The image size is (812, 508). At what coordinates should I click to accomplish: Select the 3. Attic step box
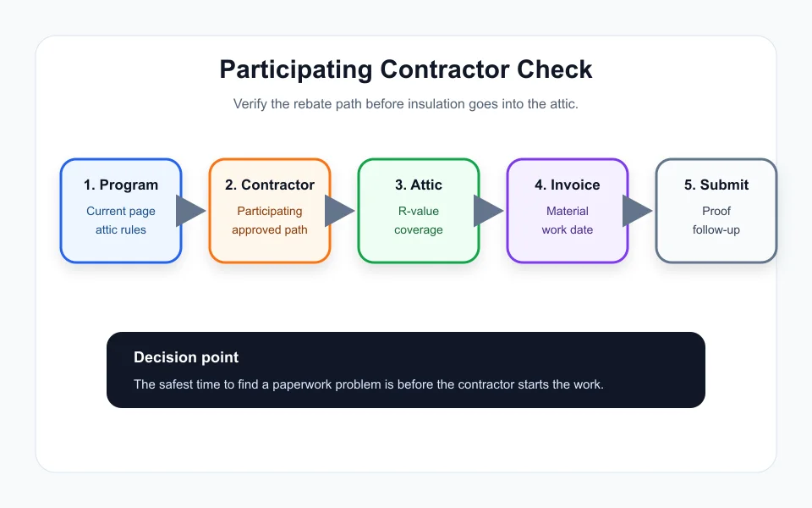[419, 211]
